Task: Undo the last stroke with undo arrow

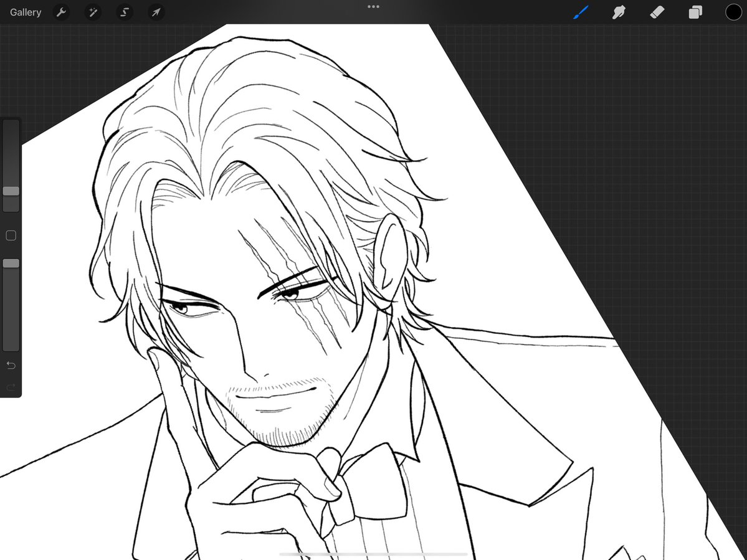Action: point(11,365)
